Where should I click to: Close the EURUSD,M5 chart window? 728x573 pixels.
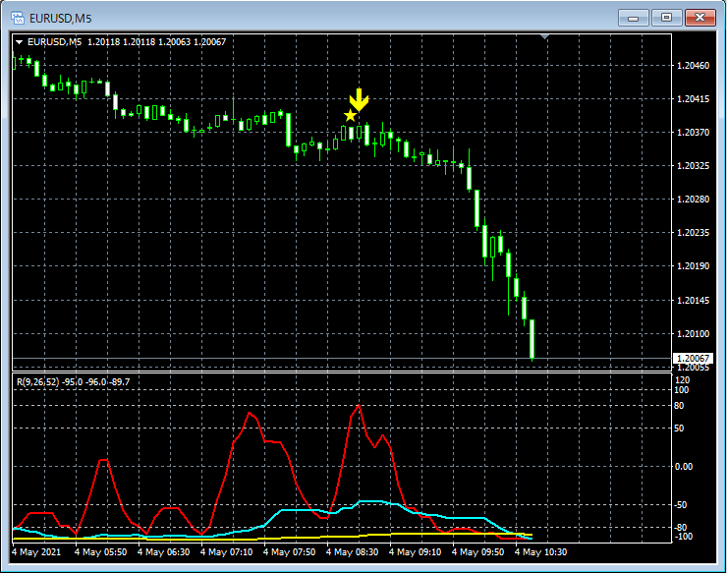tap(700, 18)
